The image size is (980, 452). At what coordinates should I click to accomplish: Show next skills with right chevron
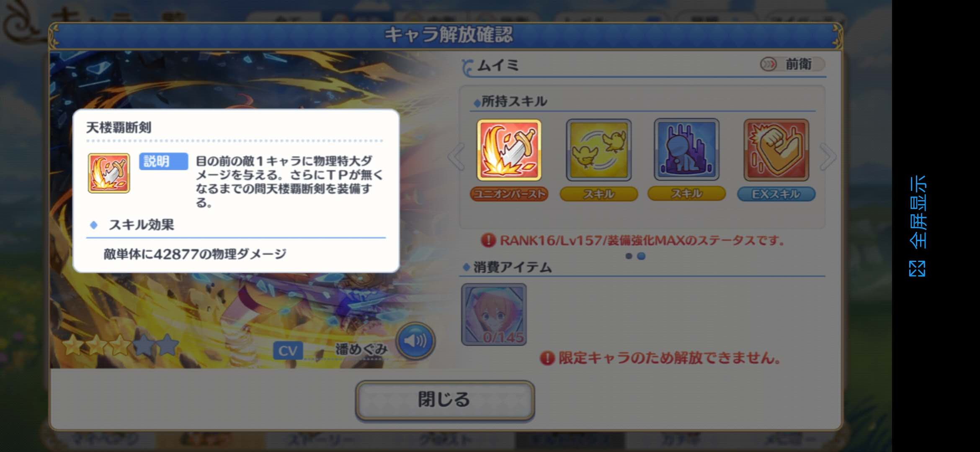[x=828, y=157]
